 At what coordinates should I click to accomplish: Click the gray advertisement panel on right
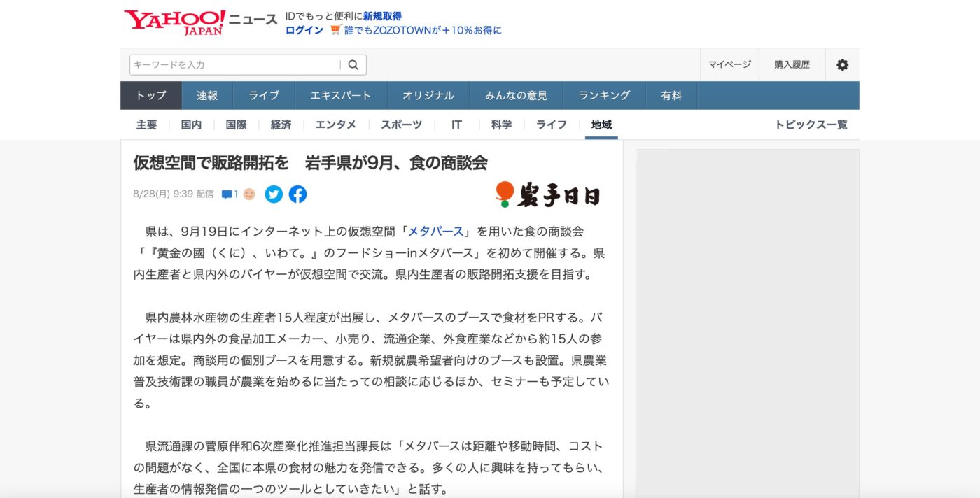(747, 323)
